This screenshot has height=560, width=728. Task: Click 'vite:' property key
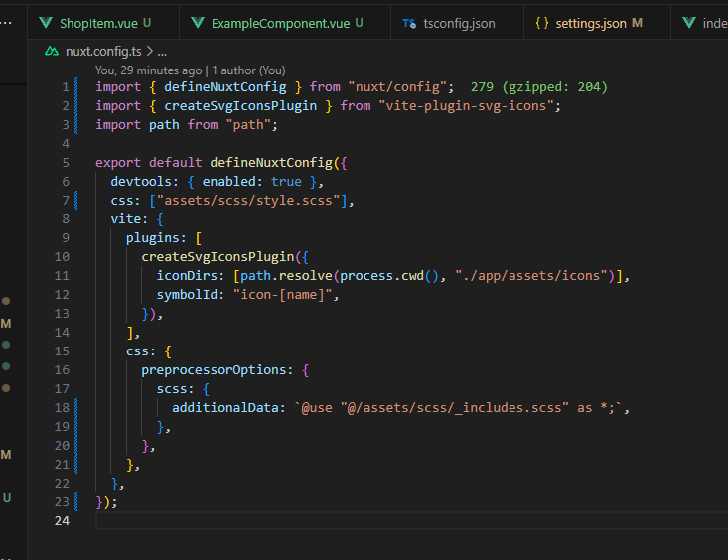(x=129, y=219)
